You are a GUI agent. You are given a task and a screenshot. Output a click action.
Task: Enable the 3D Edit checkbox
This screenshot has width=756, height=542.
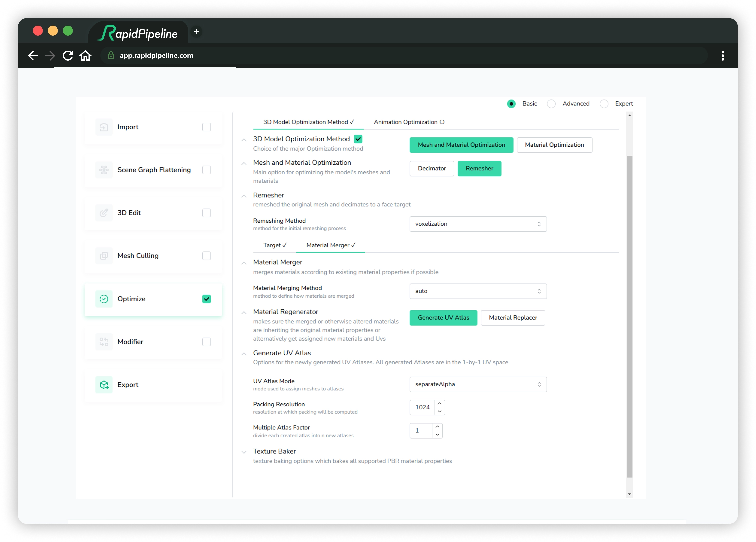(x=207, y=213)
